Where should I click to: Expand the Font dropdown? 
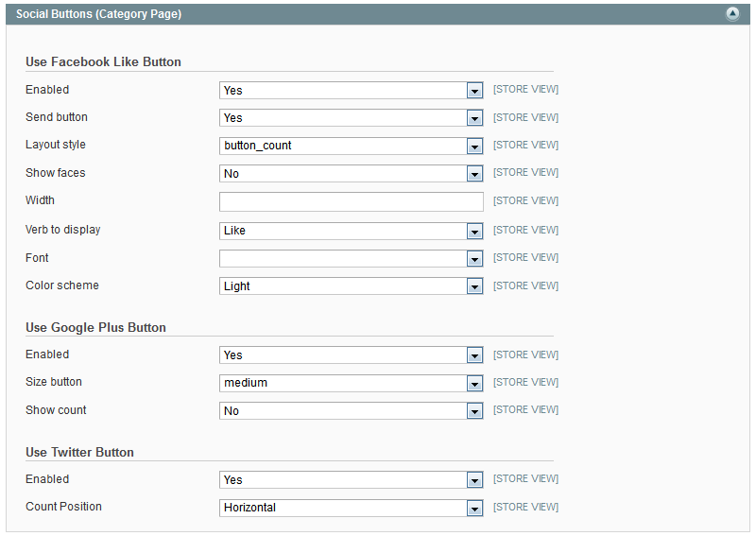351,258
